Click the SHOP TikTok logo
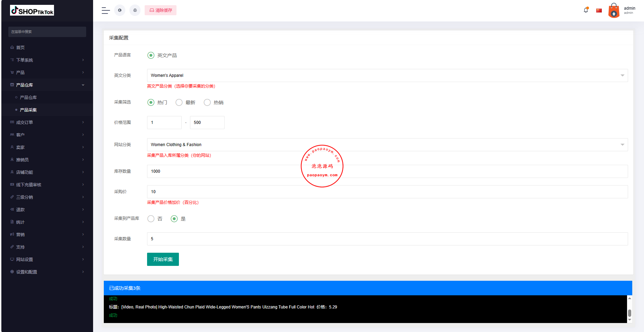 click(32, 11)
